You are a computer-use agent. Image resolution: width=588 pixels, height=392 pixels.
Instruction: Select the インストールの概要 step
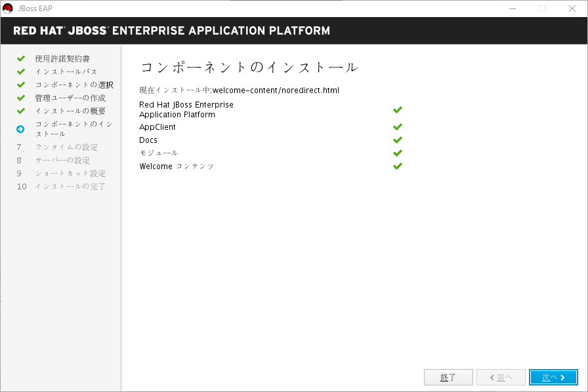tap(70, 111)
